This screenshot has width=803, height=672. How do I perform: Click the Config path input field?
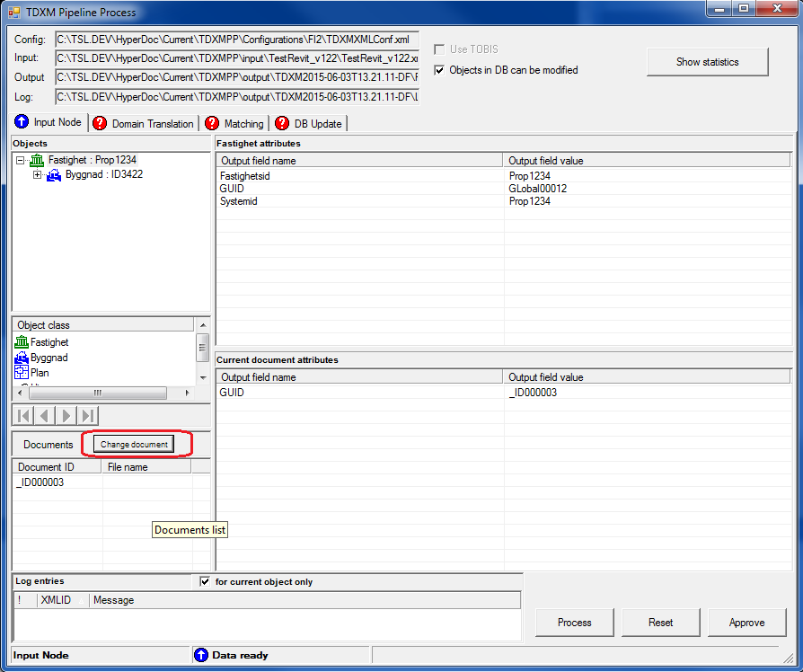click(237, 40)
